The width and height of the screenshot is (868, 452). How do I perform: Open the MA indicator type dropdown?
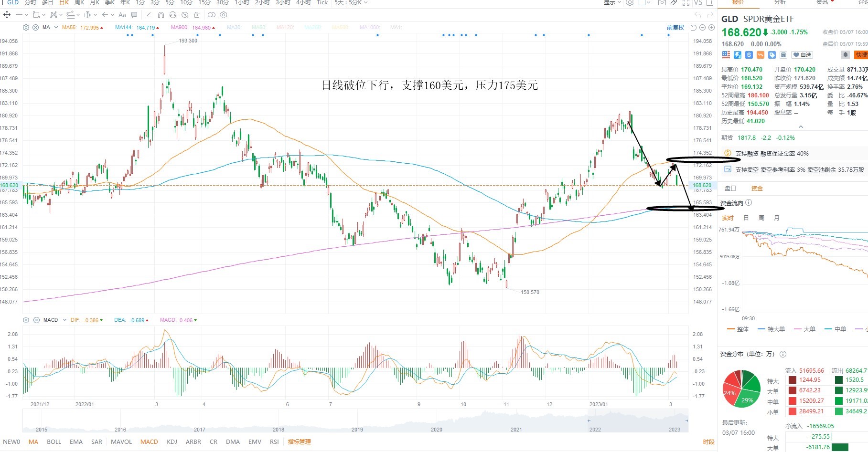tap(56, 27)
